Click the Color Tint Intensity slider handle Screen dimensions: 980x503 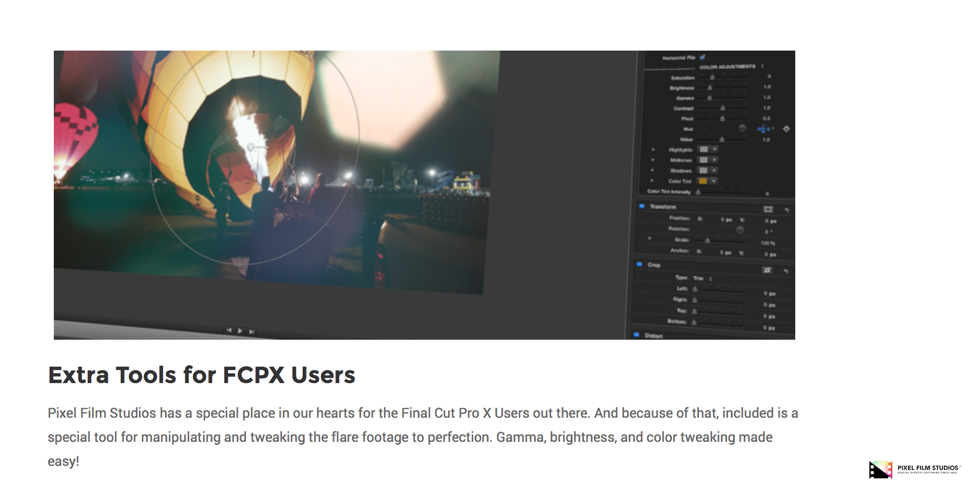(698, 192)
